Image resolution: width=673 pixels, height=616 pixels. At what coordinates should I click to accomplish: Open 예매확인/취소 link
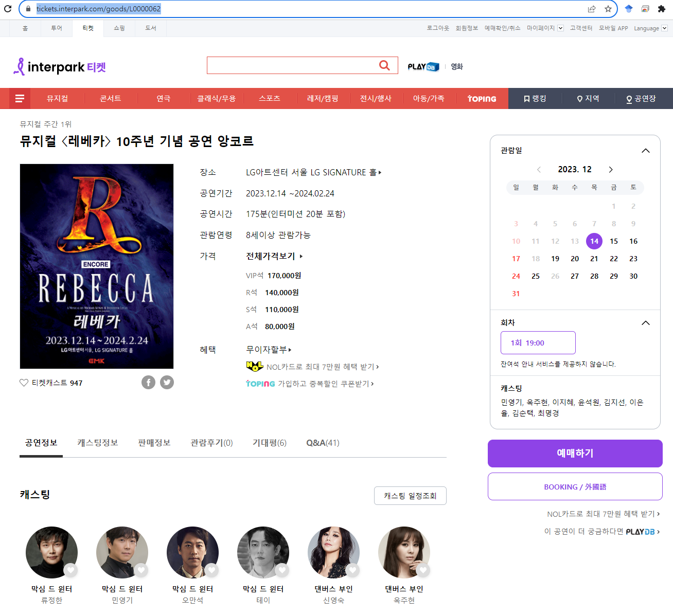[x=503, y=28]
